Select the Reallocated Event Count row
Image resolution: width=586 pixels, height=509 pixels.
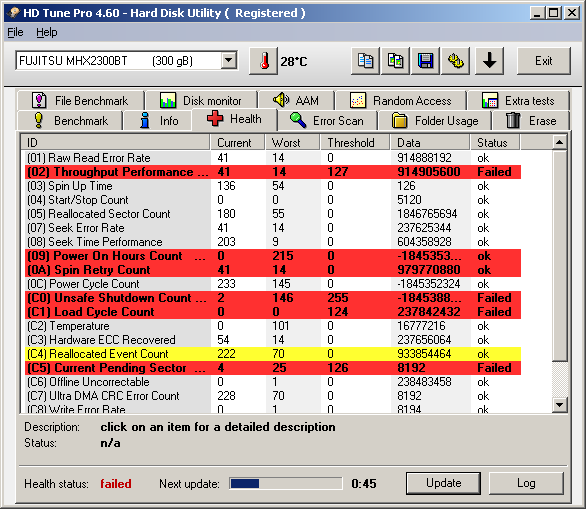coord(272,354)
